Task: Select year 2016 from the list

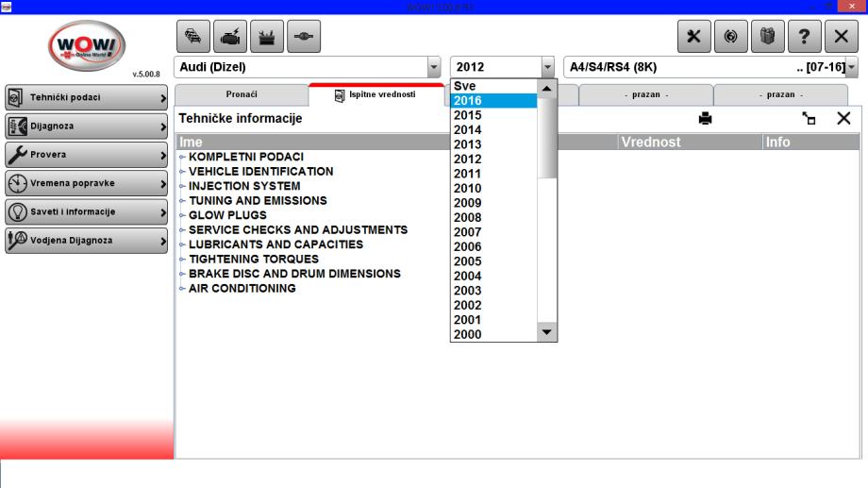Action: coord(493,100)
